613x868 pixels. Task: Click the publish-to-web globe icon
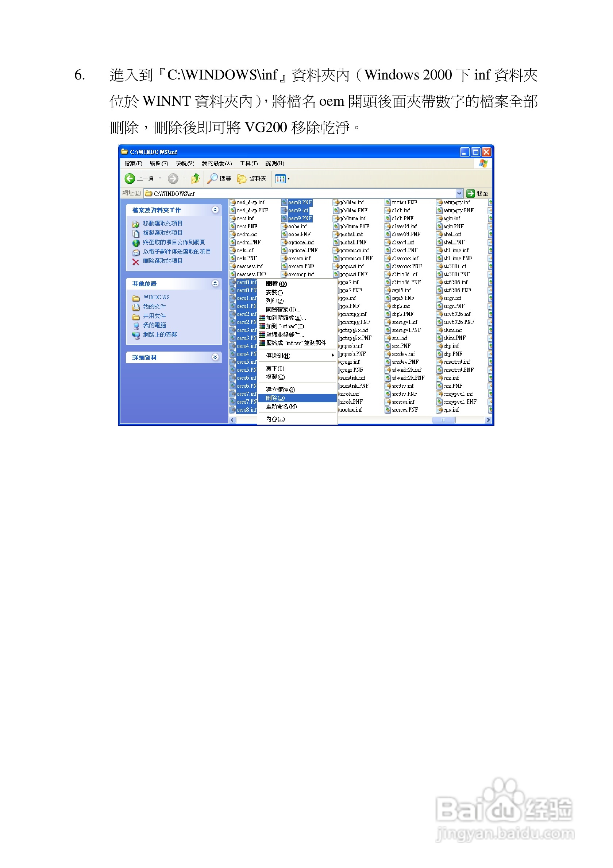pyautogui.click(x=136, y=243)
